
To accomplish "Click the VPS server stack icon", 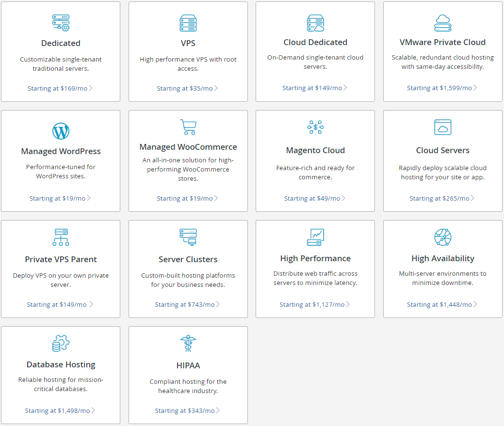I will coord(188,23).
